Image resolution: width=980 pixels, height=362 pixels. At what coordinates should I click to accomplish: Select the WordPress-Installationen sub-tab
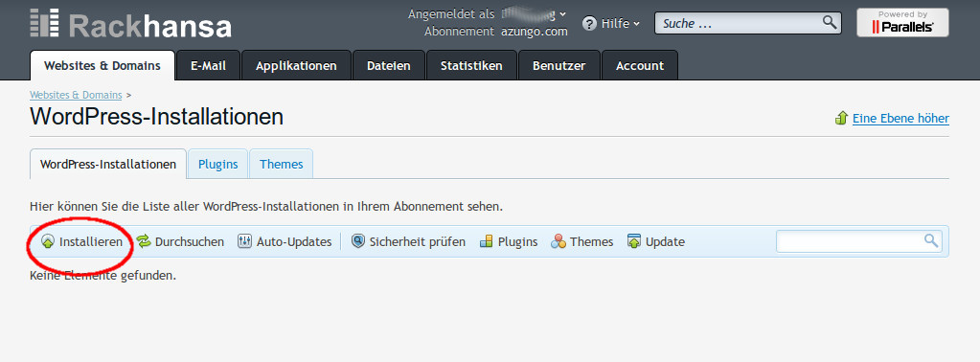pyautogui.click(x=108, y=164)
